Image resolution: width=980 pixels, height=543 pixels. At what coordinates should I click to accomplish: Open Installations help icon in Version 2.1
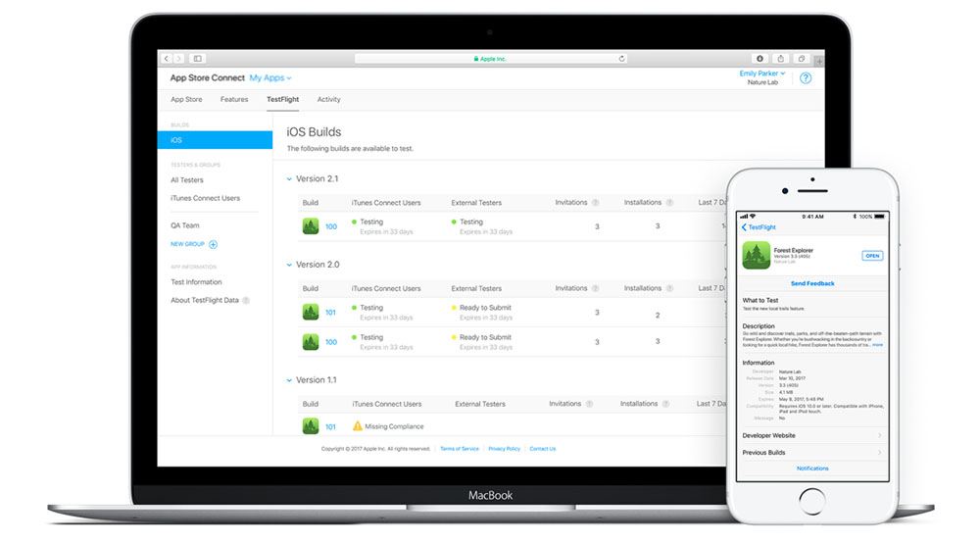pos(669,203)
